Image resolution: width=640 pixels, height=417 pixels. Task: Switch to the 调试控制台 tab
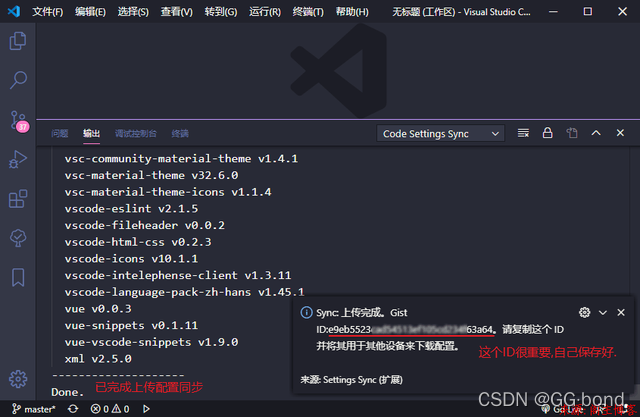click(x=136, y=133)
